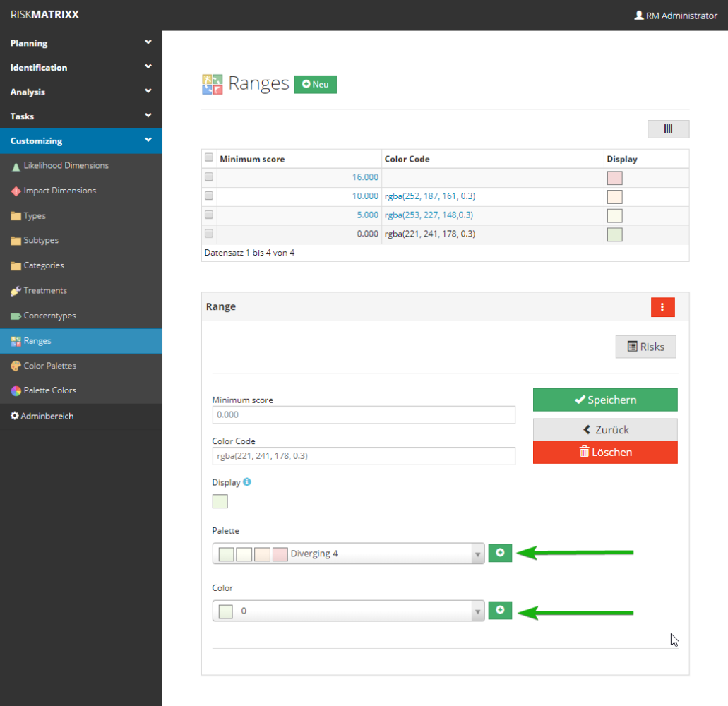Open the 10.000 minimum score link
The width and height of the screenshot is (728, 706).
click(365, 196)
